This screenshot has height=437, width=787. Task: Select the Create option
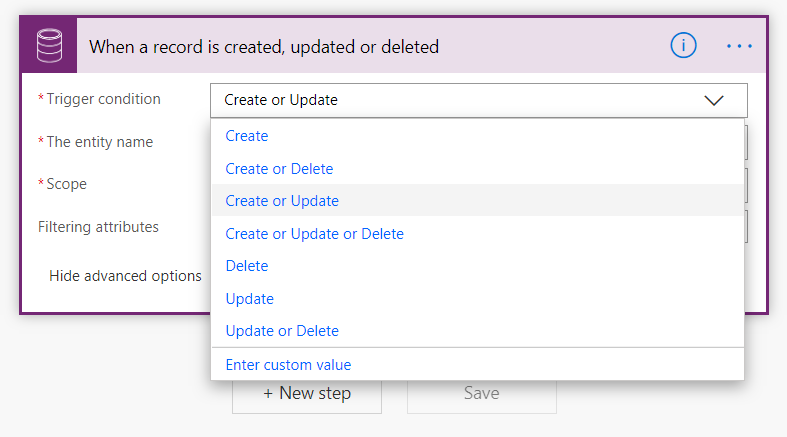pyautogui.click(x=477, y=136)
